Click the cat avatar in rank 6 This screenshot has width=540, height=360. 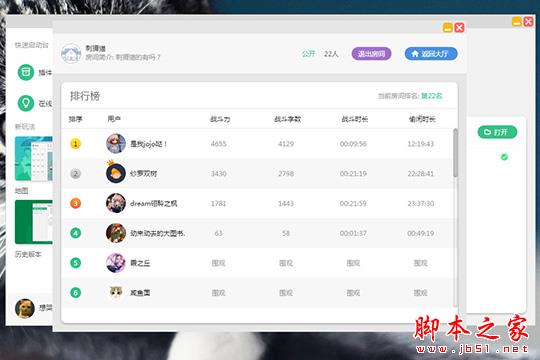point(116,293)
